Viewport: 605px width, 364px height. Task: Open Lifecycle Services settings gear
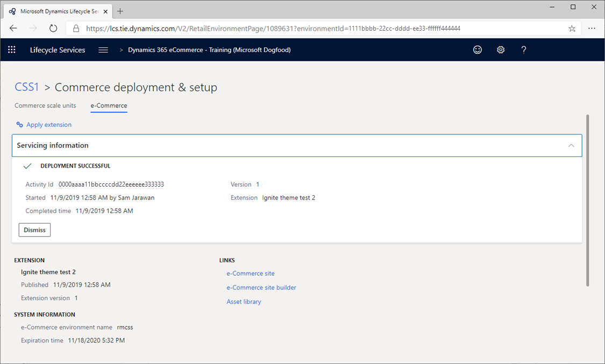[x=501, y=49]
